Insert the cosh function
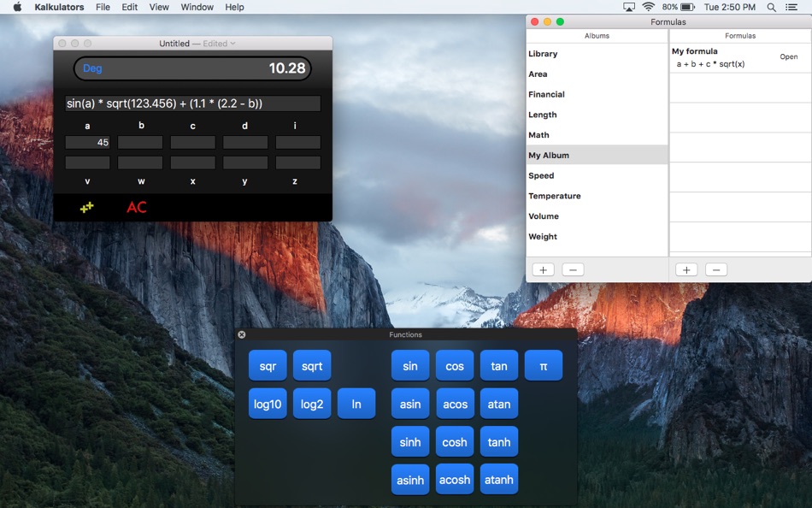This screenshot has width=812, height=508. click(455, 442)
